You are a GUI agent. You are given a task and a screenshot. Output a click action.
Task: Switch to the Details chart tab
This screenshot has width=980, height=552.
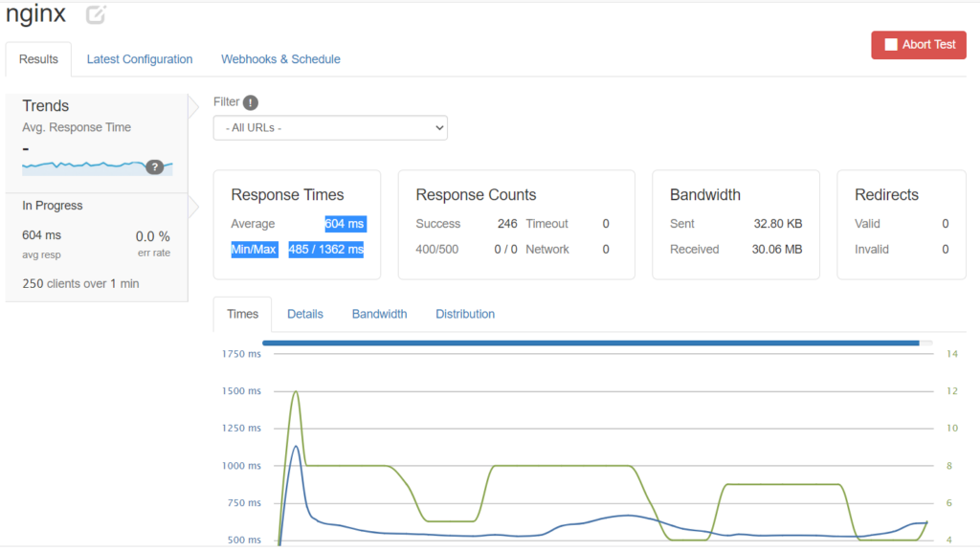[305, 314]
